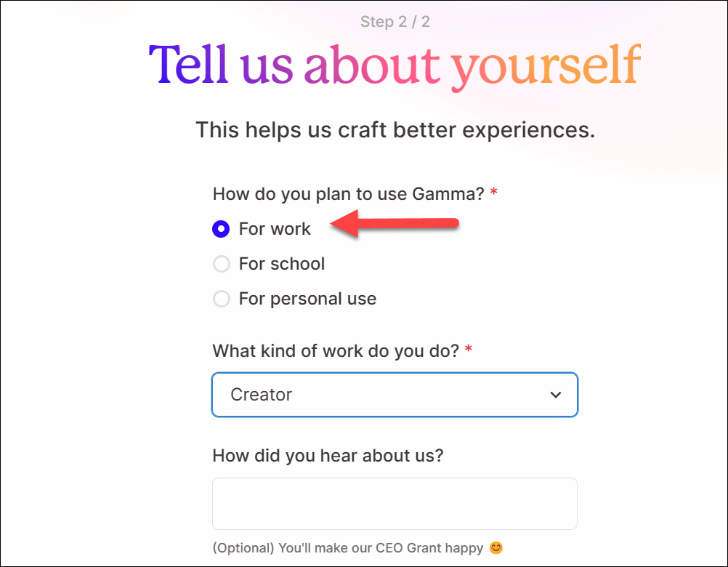Viewport: 728px width, 567px height.
Task: Click the 'Step 2 / 2' progress label
Action: point(395,22)
